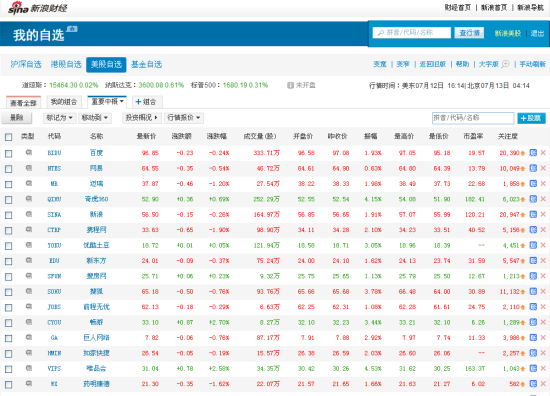The image size is (550, 396).
Task: Click the 删除 button
Action: pyautogui.click(x=16, y=118)
